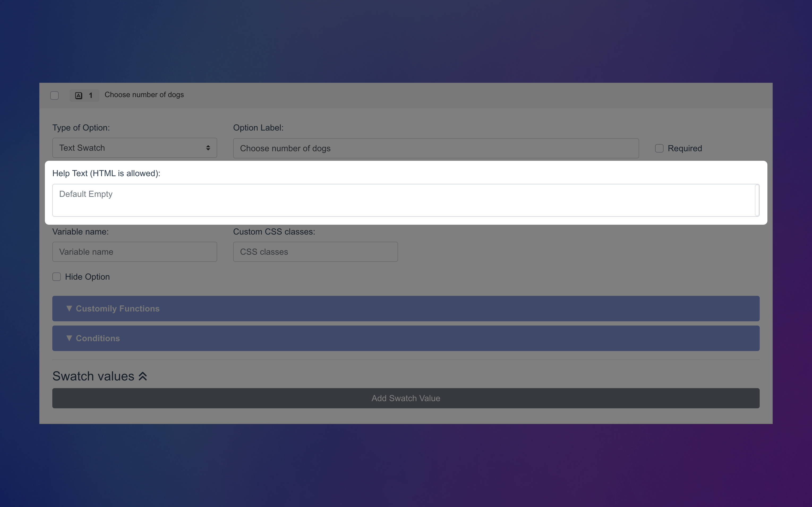
Task: Click the Customily Functions triangle icon
Action: 69,308
